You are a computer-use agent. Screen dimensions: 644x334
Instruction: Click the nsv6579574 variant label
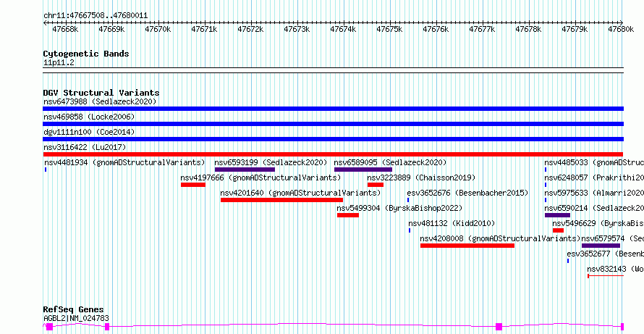[x=613, y=238]
